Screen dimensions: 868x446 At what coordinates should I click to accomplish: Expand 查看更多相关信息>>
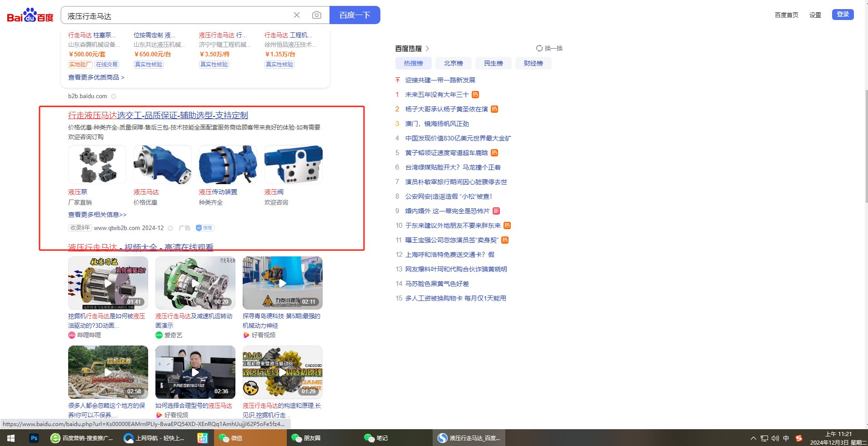[97, 215]
